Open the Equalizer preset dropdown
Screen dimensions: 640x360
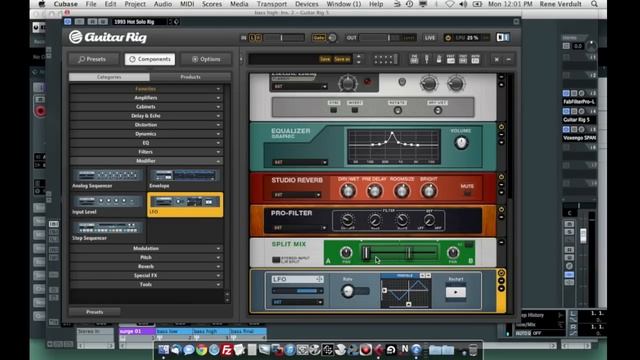300,162
